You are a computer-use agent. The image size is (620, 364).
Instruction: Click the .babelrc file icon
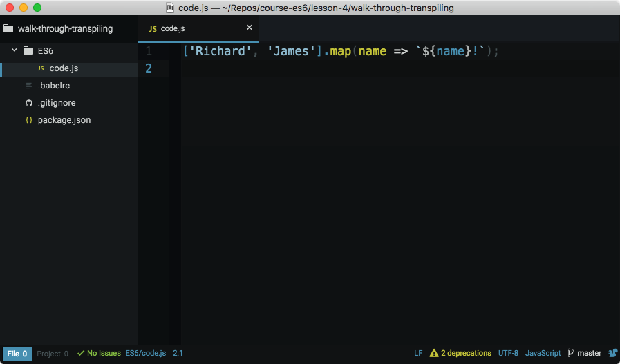(x=28, y=86)
